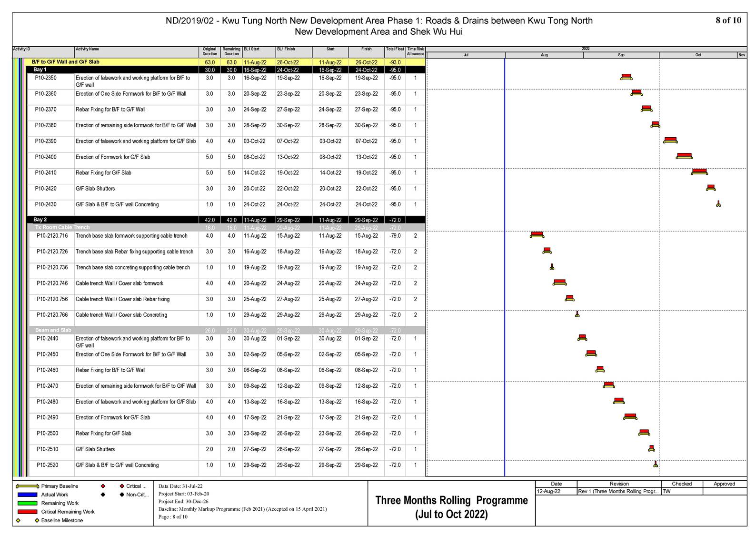Click the Sep month header in timeline
This screenshot has height=535, width=756.
621,55
